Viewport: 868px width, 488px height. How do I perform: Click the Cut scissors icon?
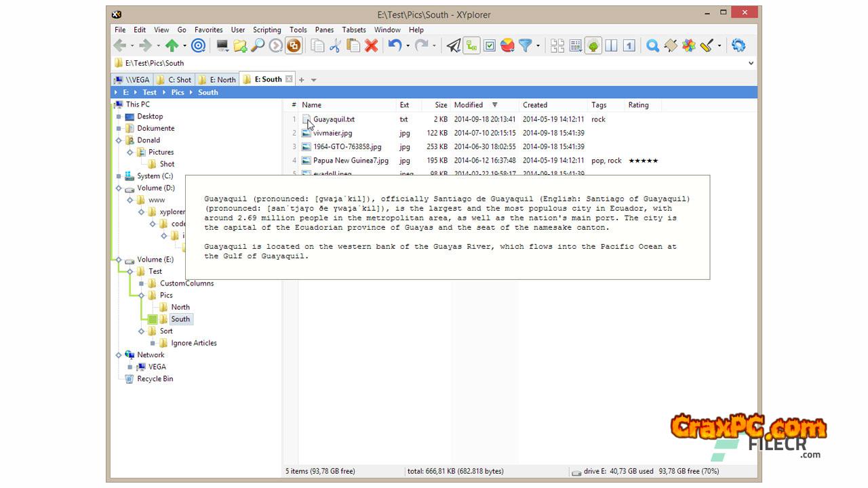click(x=335, y=45)
